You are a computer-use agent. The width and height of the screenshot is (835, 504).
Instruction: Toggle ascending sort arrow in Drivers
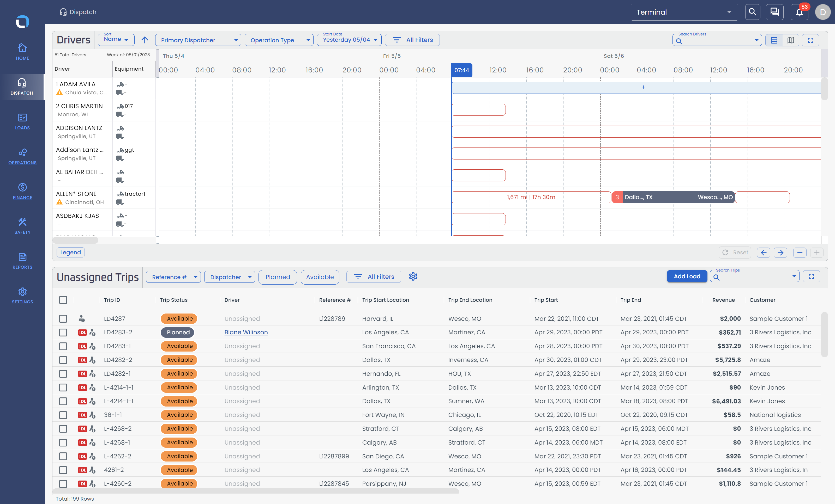pyautogui.click(x=145, y=40)
